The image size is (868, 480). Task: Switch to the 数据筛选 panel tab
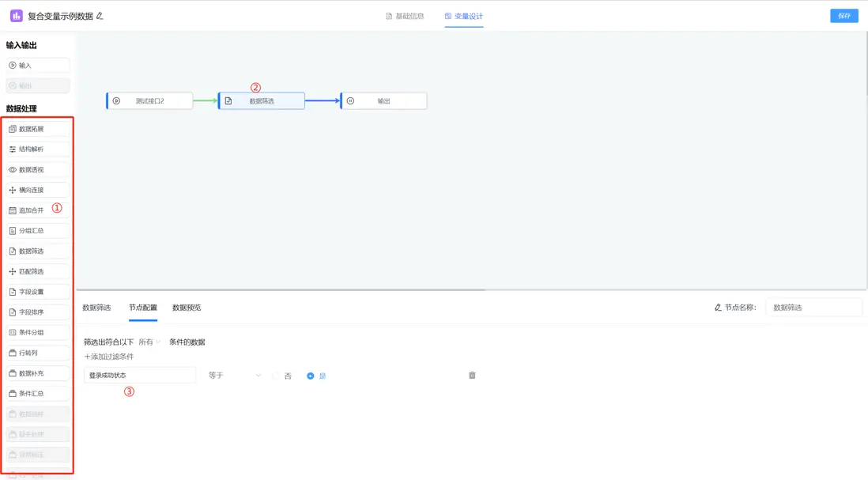pos(97,308)
